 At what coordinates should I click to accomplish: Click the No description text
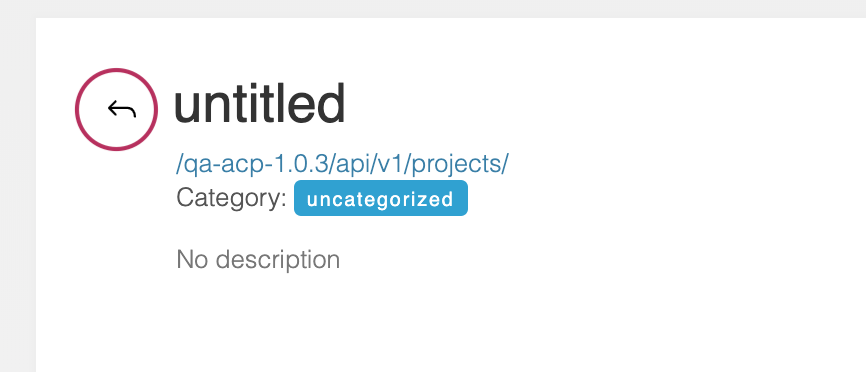[258, 260]
